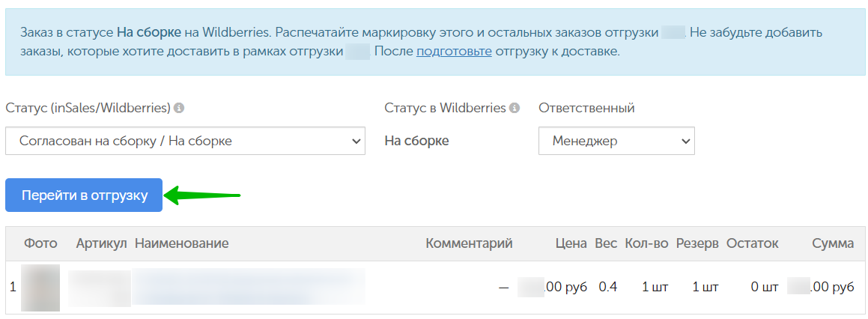Click the Резерв column header
Viewport: 868px width, 319px height.
point(697,243)
